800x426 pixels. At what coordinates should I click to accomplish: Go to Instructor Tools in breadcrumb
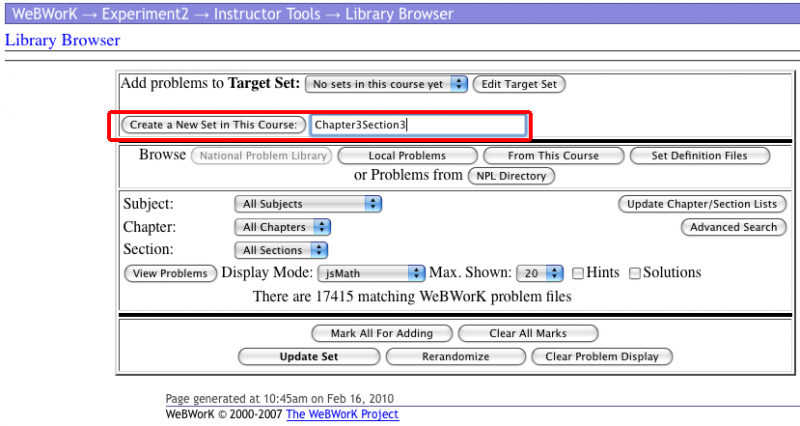267,14
